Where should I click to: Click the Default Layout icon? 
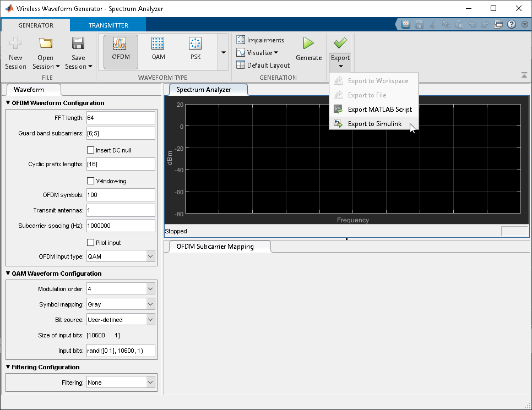pos(241,65)
